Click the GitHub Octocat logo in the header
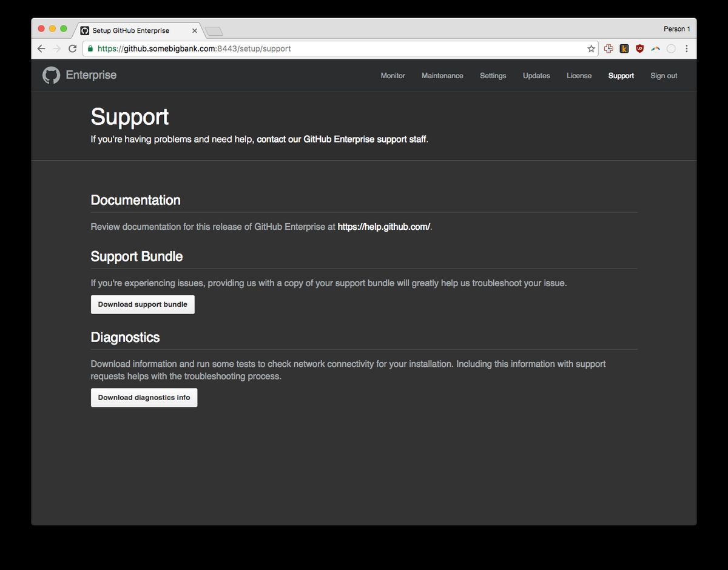 [50, 75]
